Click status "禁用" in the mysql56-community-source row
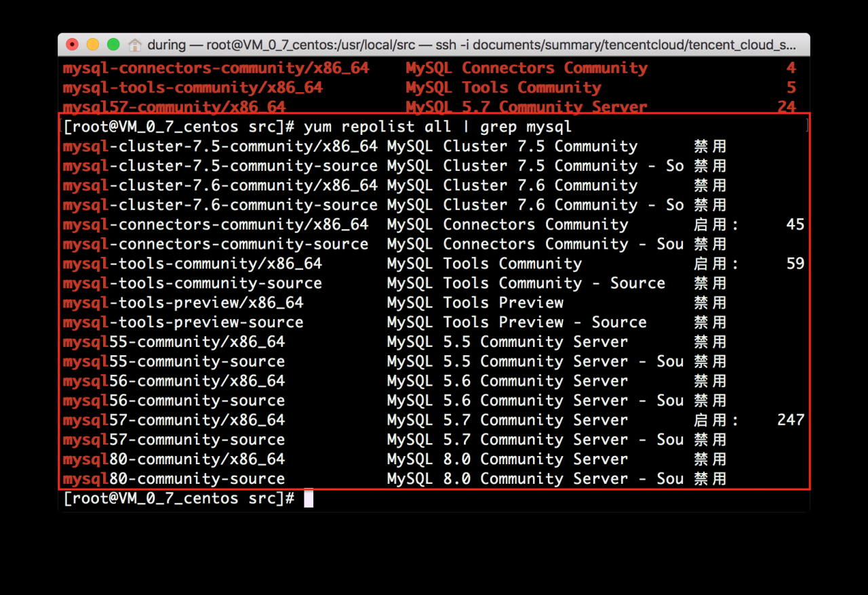 [x=710, y=401]
